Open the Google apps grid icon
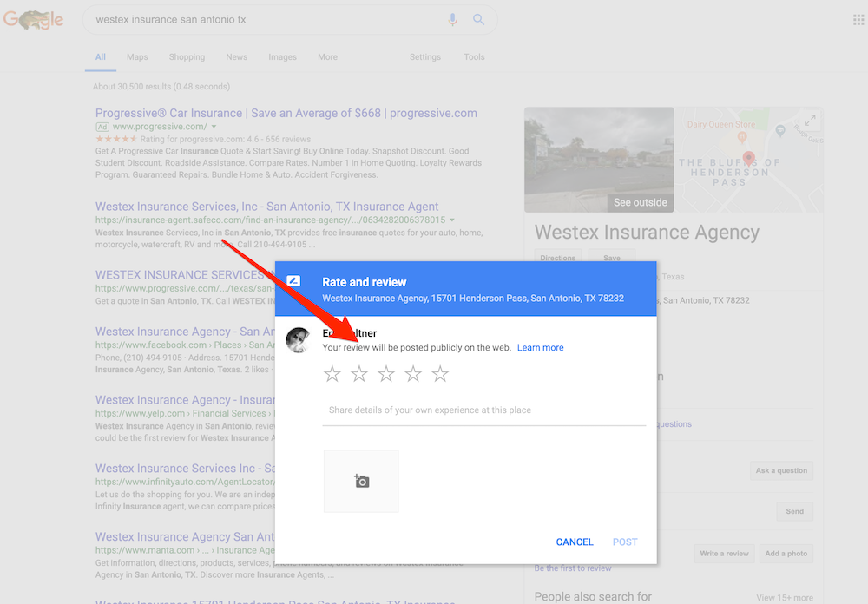 point(858,20)
